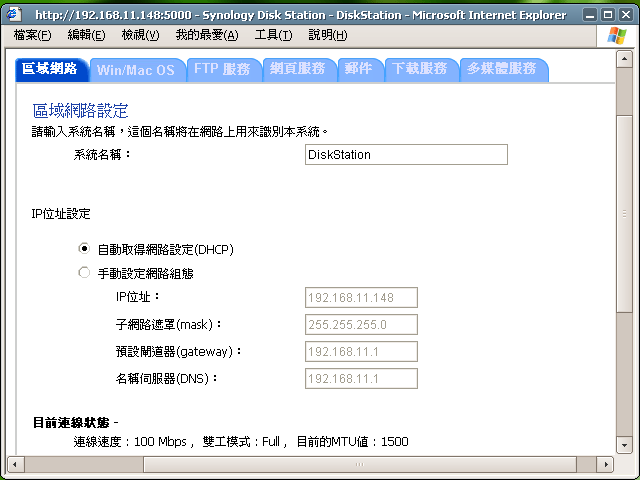Minimize the Internet Explorer window
Viewport: 640px width, 480px height.
coord(590,15)
